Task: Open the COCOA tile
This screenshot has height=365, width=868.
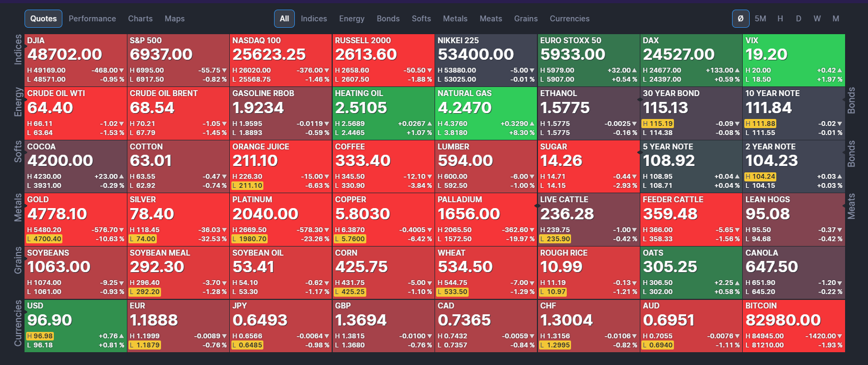Action: (x=75, y=166)
